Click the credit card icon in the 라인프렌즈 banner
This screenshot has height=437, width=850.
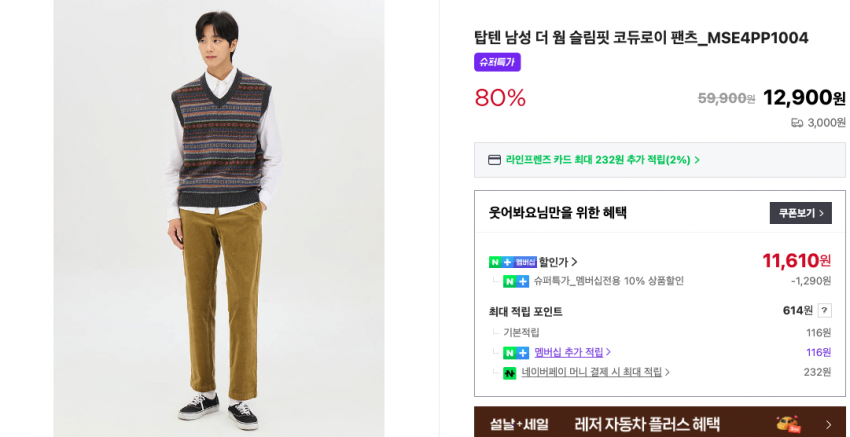494,160
